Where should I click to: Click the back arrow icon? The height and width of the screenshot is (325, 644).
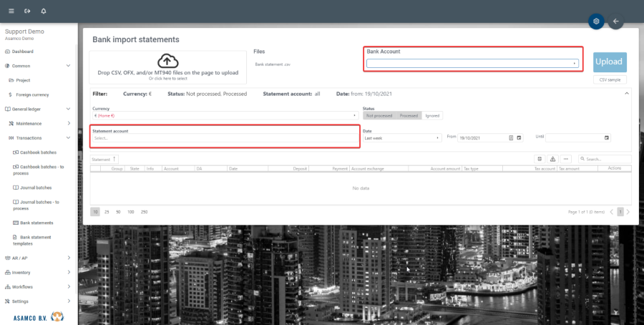[x=616, y=21]
